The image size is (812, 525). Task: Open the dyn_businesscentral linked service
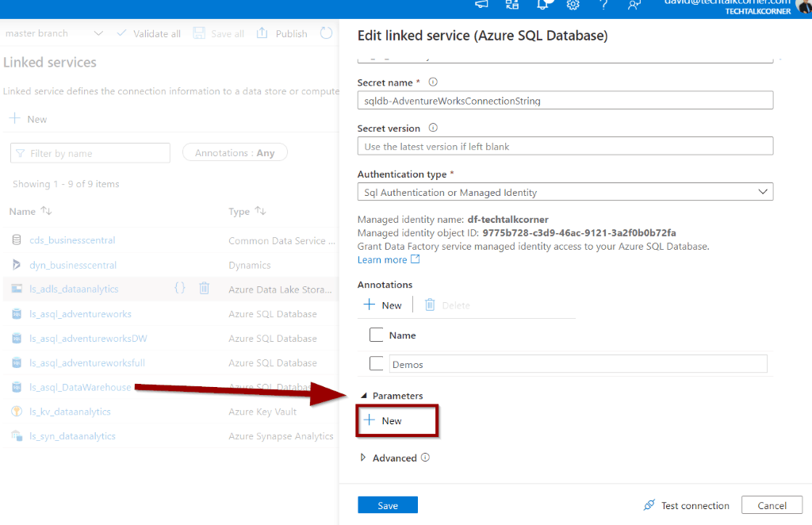pos(73,265)
